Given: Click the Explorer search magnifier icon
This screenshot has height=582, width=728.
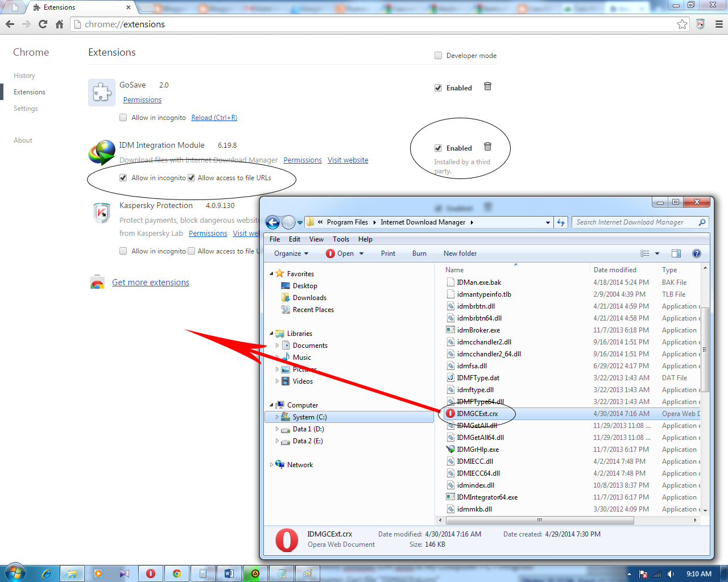Looking at the screenshot, I should coord(702,222).
